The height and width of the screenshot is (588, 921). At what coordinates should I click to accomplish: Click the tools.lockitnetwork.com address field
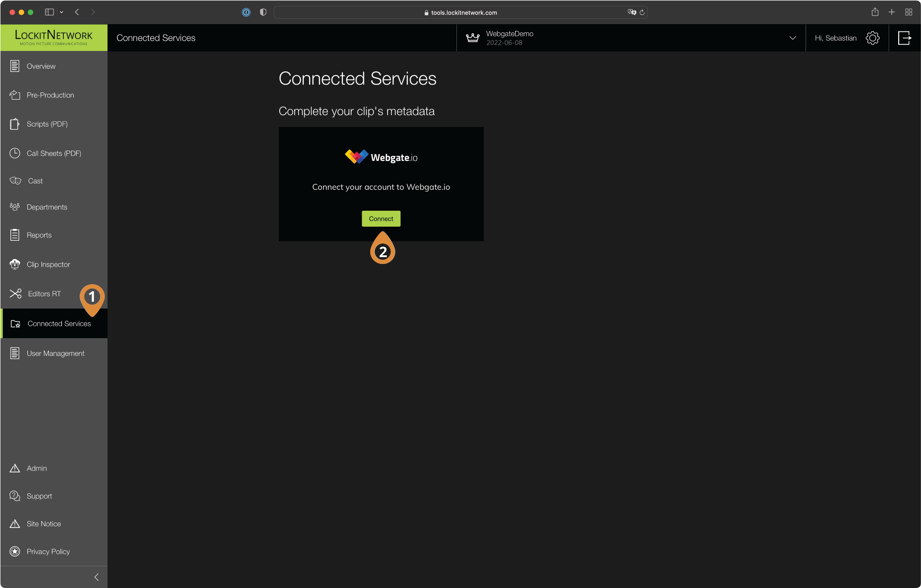(460, 12)
